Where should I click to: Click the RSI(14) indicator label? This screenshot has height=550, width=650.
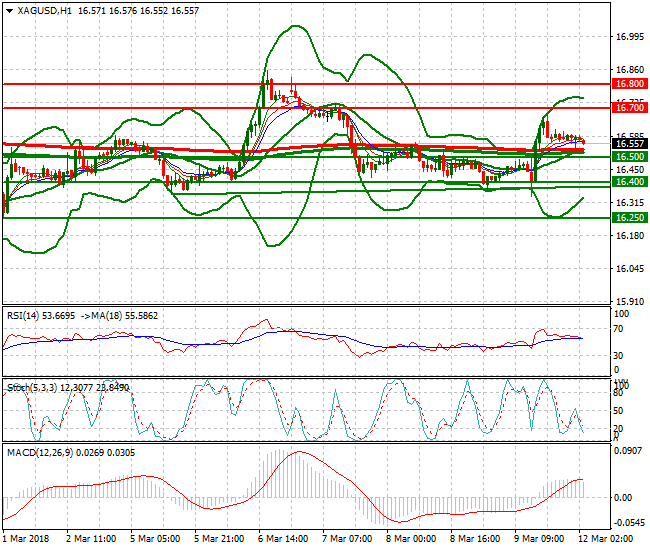coord(26,314)
